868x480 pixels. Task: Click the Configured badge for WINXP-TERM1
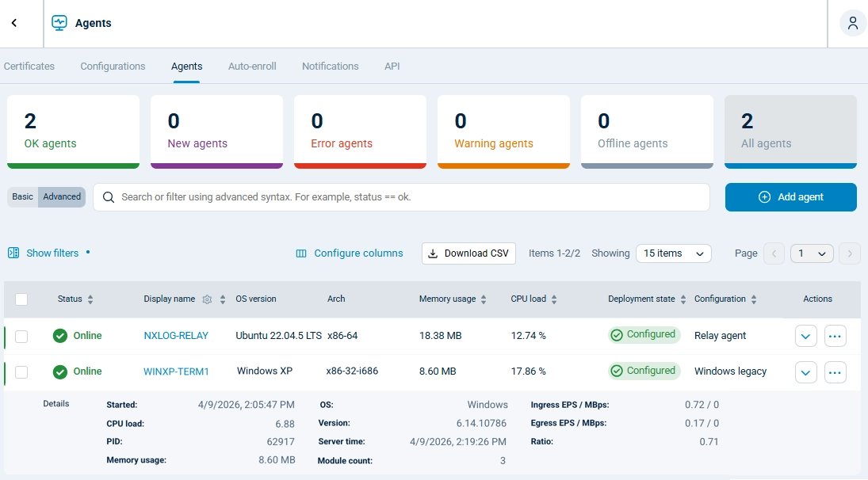click(x=644, y=371)
